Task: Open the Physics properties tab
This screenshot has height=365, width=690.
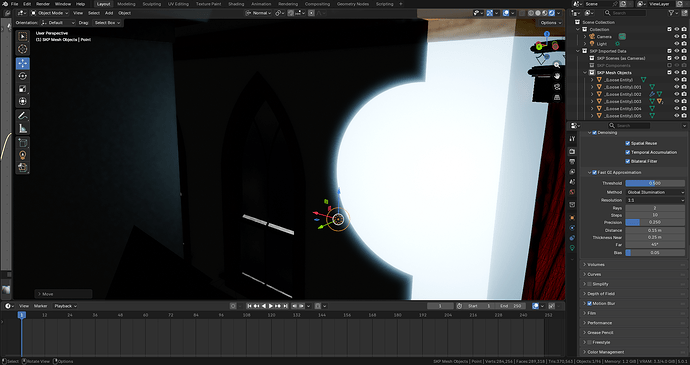Action: (x=572, y=228)
